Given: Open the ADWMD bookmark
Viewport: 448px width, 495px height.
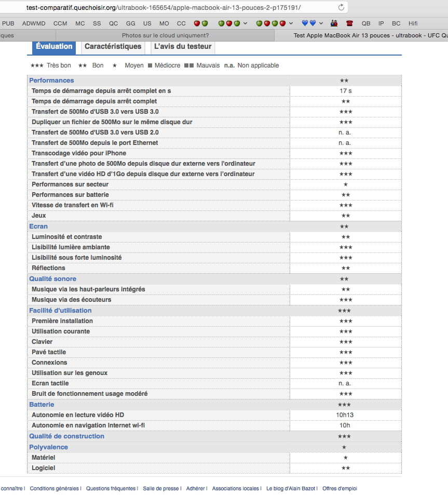Looking at the screenshot, I should point(34,23).
